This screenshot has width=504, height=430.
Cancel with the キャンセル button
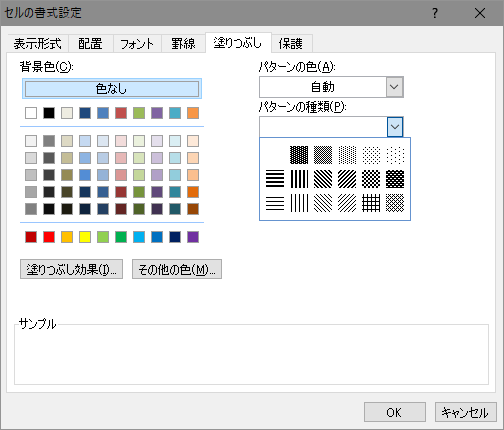pos(465,412)
